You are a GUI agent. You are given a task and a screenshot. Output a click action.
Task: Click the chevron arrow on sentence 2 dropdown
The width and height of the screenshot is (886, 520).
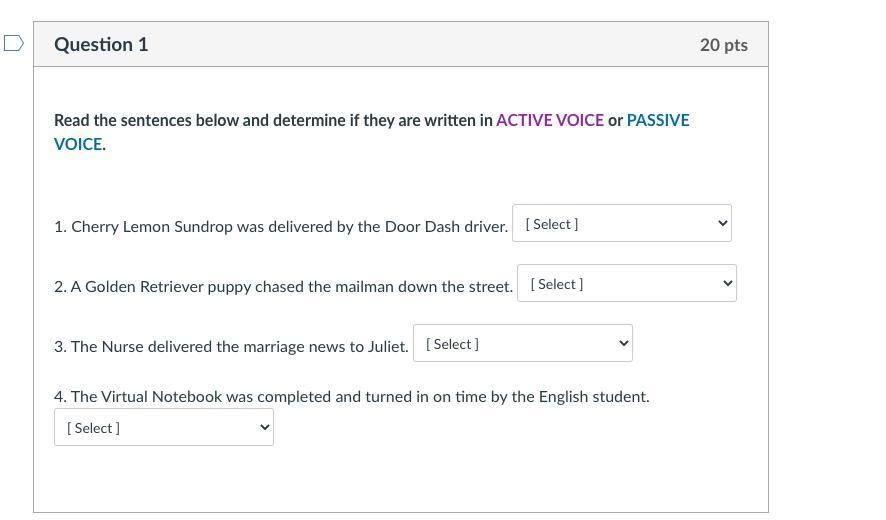tap(728, 283)
